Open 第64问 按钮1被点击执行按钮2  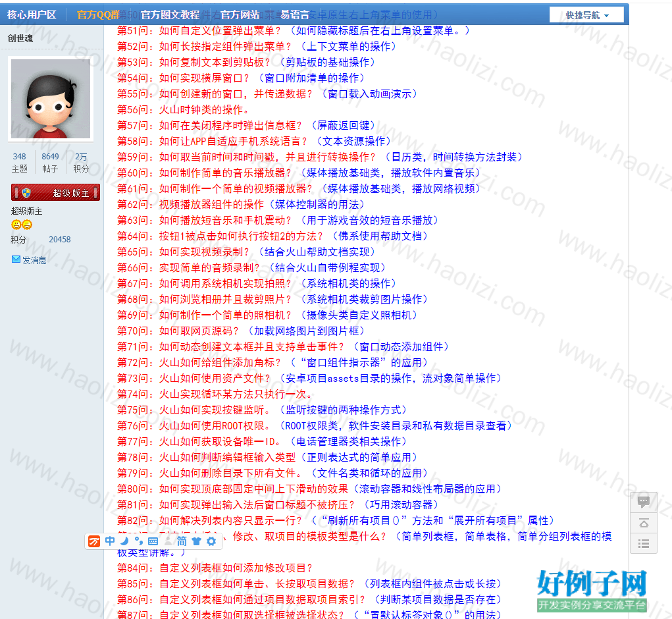[x=272, y=236]
